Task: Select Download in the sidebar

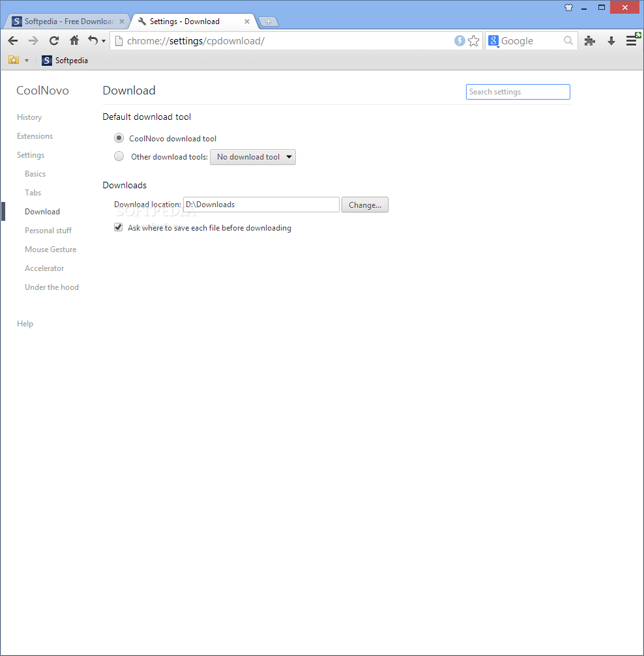Action: (x=42, y=212)
